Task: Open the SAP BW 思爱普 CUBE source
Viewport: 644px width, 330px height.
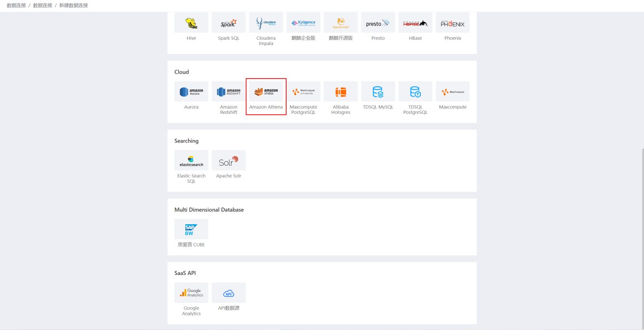Action: coord(191,229)
